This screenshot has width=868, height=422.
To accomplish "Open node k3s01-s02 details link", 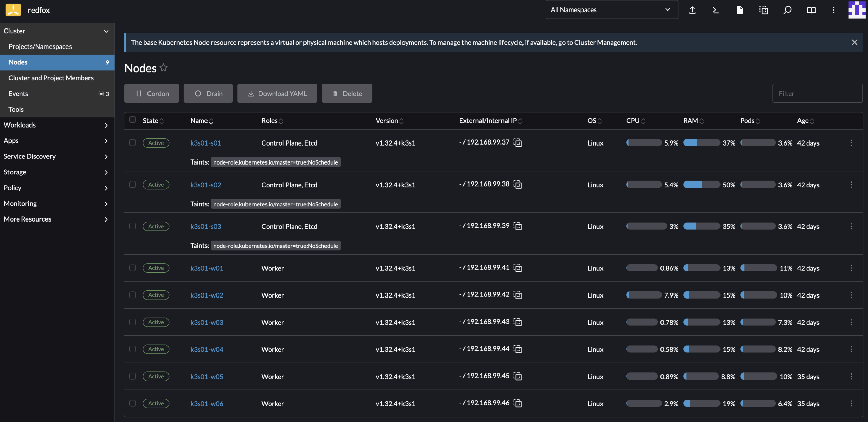I will coord(205,185).
